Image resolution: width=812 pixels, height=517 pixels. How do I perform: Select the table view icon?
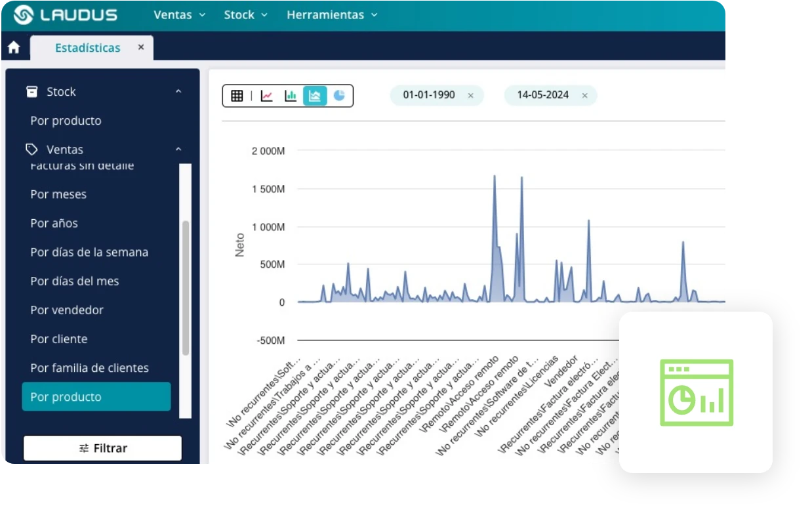point(237,96)
